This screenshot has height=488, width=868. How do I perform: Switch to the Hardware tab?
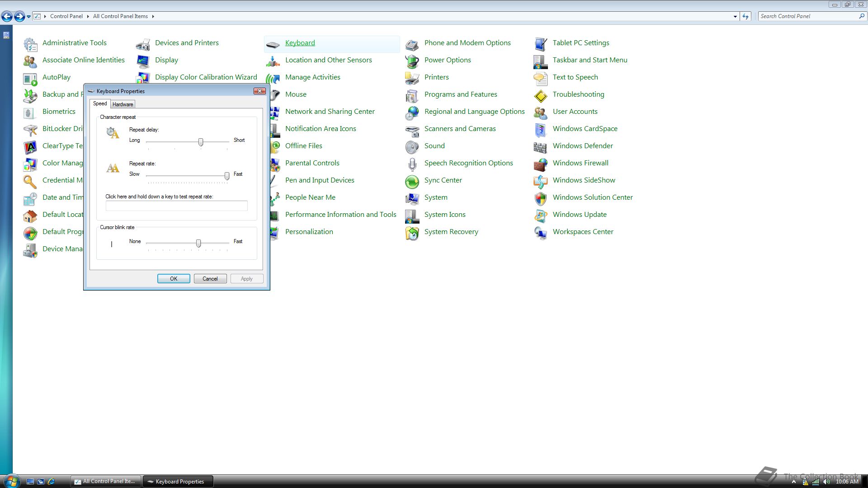click(x=123, y=104)
